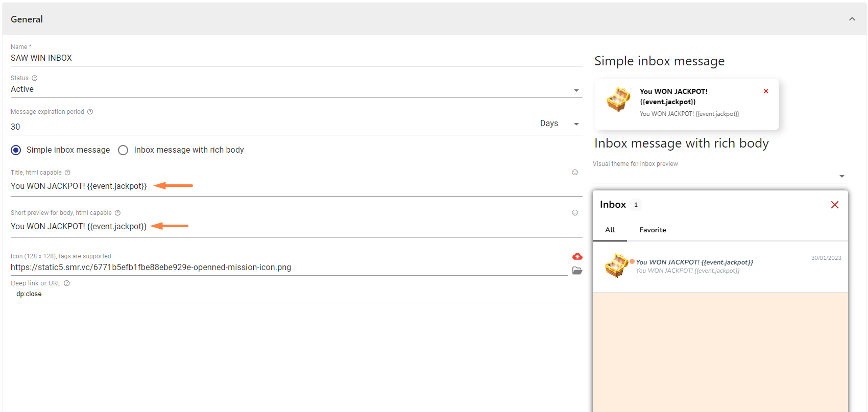The image size is (868, 412).
Task: Open the Days unit dropdown
Action: click(x=560, y=124)
